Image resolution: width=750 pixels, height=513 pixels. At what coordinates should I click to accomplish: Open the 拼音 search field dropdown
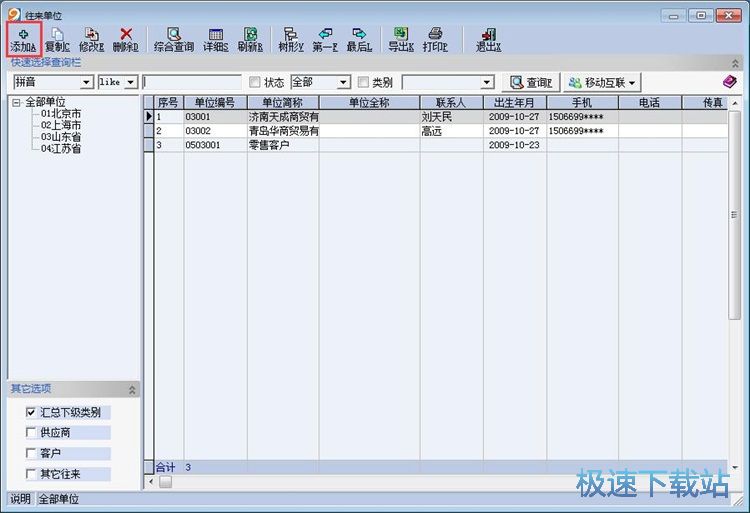(86, 82)
